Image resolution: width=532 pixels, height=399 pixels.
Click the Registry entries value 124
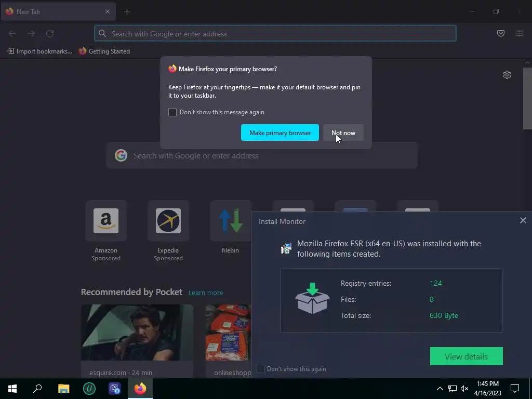pos(436,283)
